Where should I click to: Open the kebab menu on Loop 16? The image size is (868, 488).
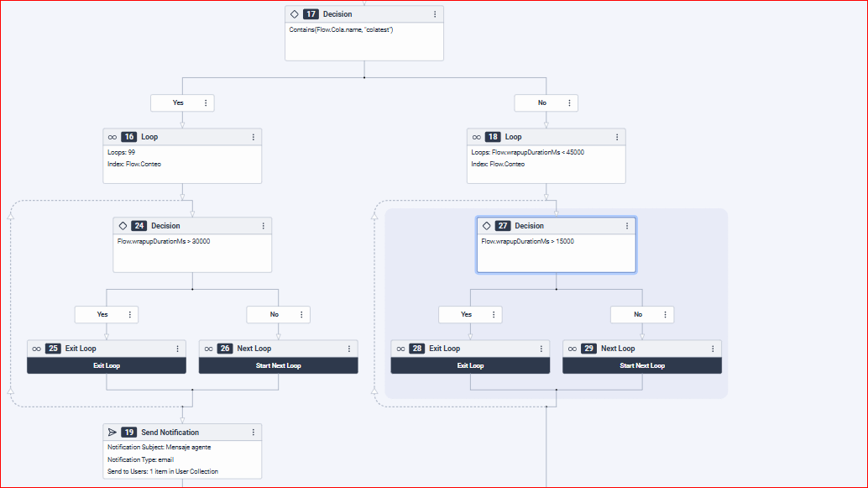253,137
